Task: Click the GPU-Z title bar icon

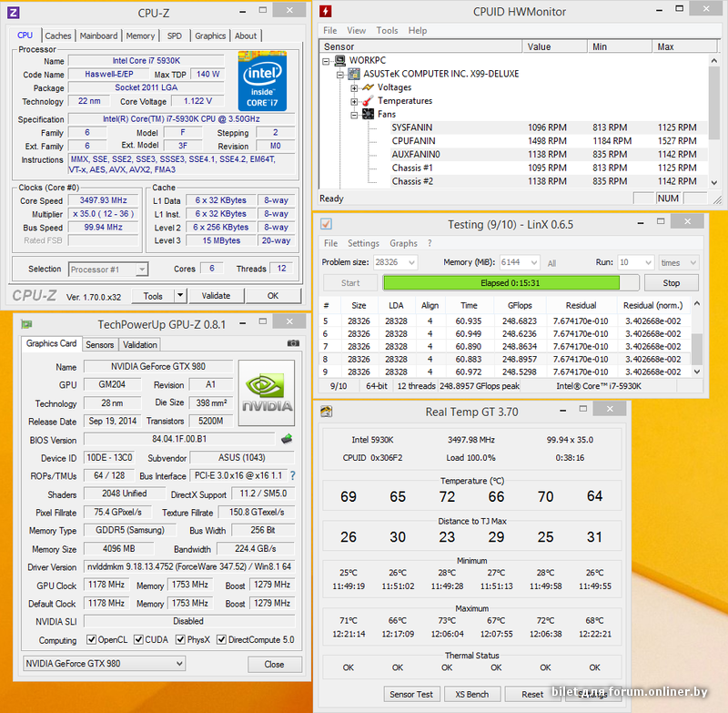Action: (x=26, y=324)
